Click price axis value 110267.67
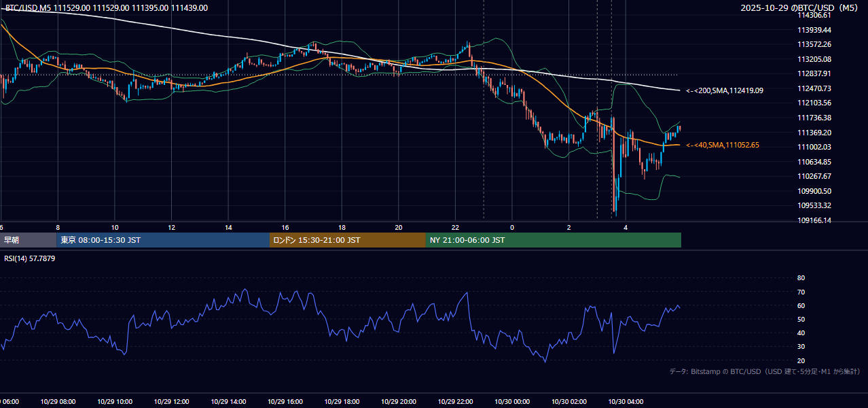Screen dimensions: 868x408 (x=814, y=176)
